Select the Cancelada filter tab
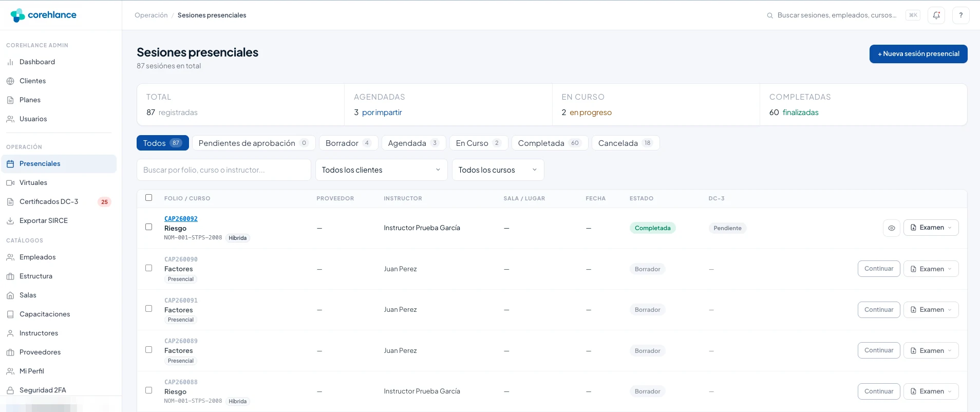 point(626,143)
